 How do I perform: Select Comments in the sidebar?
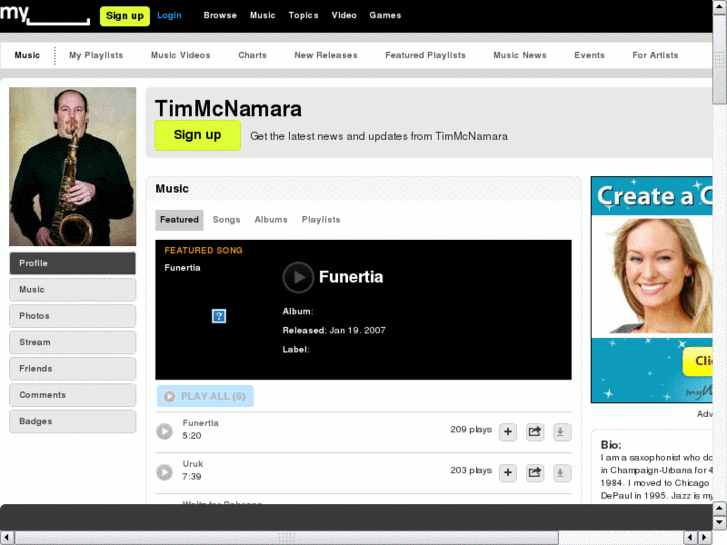(x=72, y=395)
